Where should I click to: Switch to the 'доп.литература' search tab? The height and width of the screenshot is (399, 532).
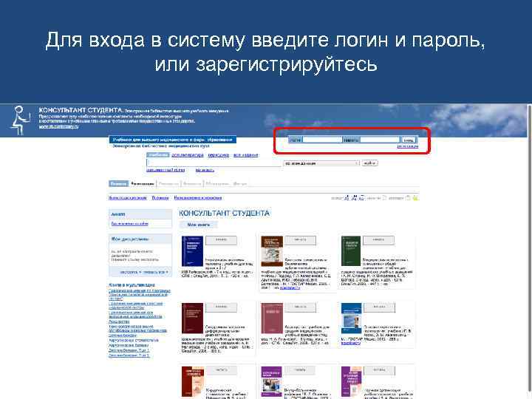point(188,154)
